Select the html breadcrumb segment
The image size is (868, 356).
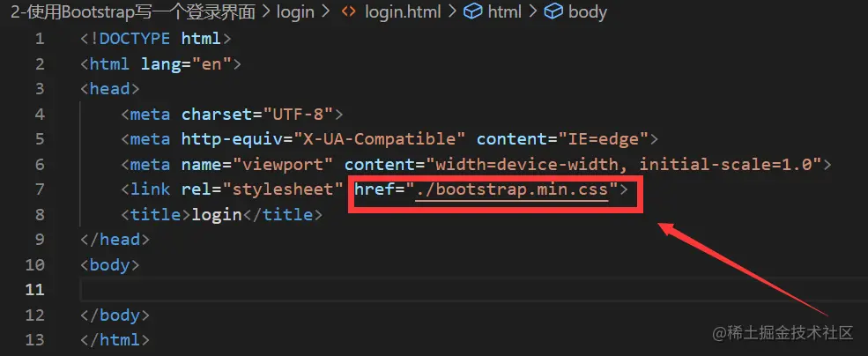tap(505, 11)
